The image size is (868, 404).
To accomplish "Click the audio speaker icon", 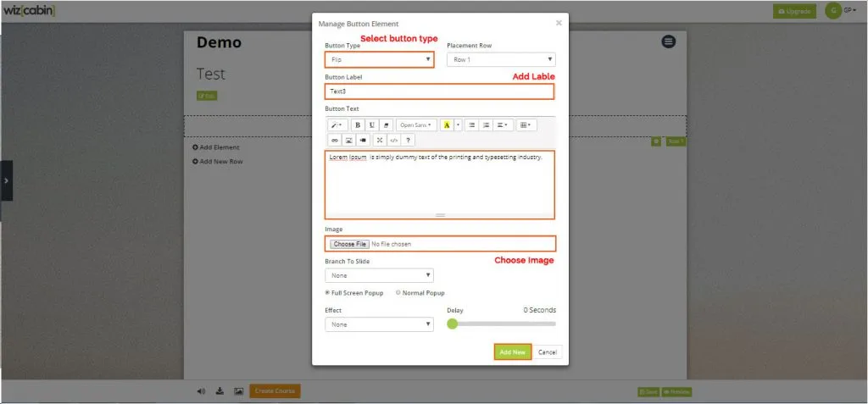I will [201, 391].
